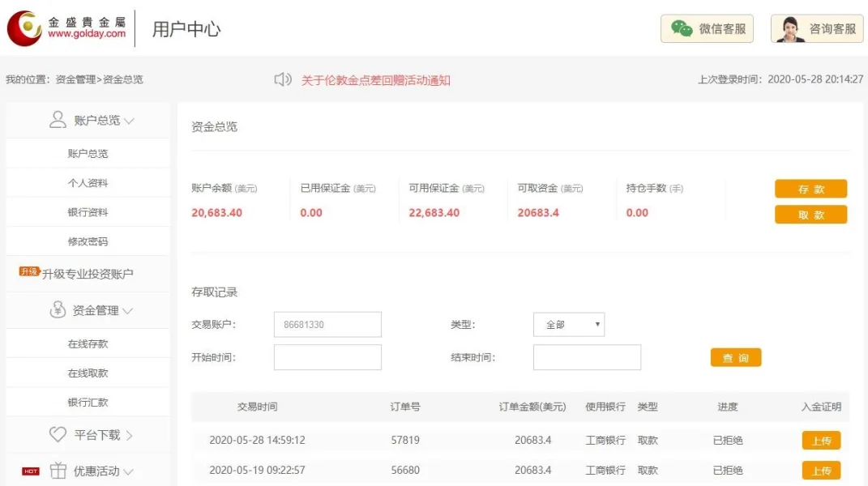The width and height of the screenshot is (868, 486).
Task: Click the 金盛贵金属 golday logo
Action: [66, 28]
